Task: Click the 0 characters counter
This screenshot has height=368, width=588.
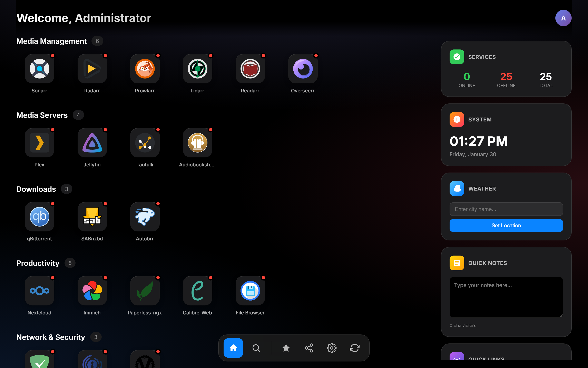Action: click(x=463, y=325)
